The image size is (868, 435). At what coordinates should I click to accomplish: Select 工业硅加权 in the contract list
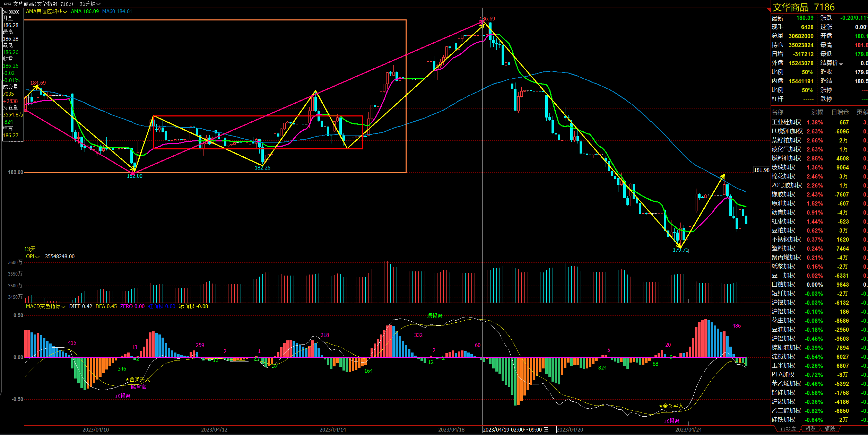point(786,122)
